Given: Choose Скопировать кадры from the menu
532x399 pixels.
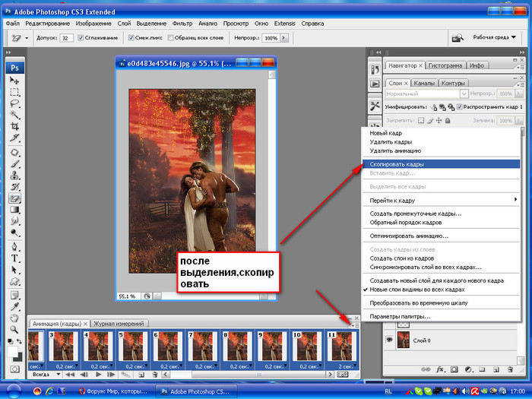Looking at the screenshot, I should pos(441,164).
